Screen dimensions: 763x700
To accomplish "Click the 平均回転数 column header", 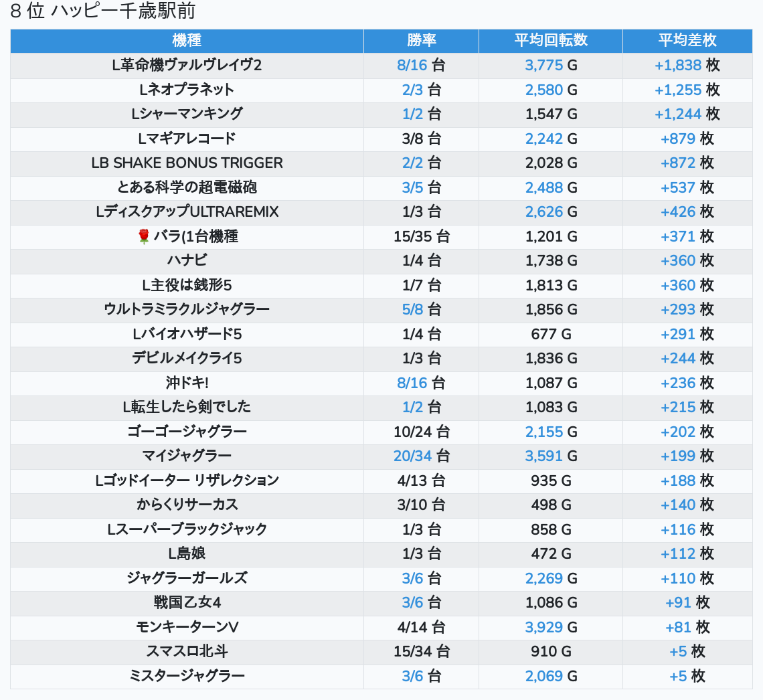I will (550, 40).
